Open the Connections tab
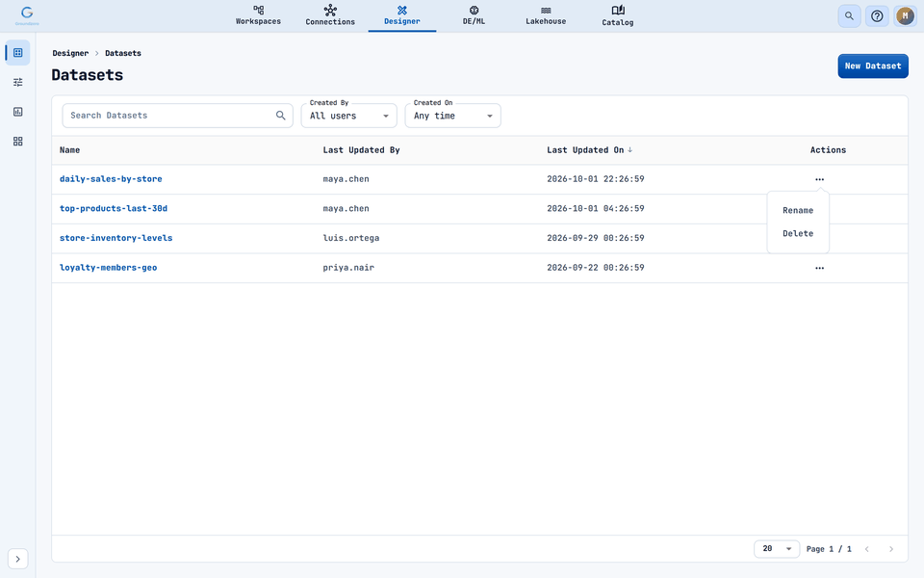Screen dimensions: 924x578 point(330,15)
